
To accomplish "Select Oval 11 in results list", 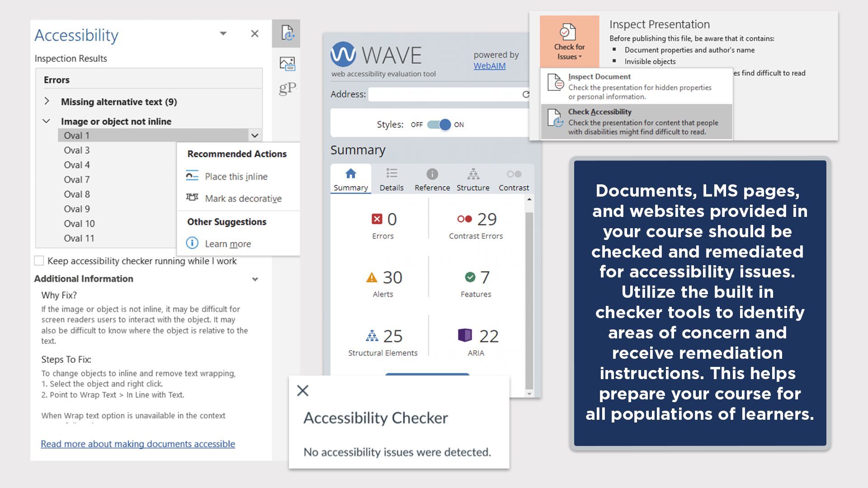I will tap(79, 238).
